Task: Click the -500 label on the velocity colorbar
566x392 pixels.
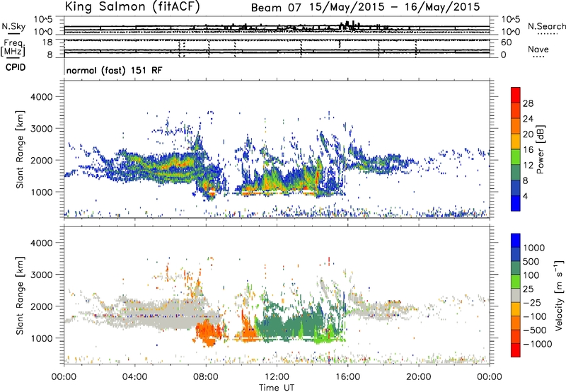Action: [535, 330]
